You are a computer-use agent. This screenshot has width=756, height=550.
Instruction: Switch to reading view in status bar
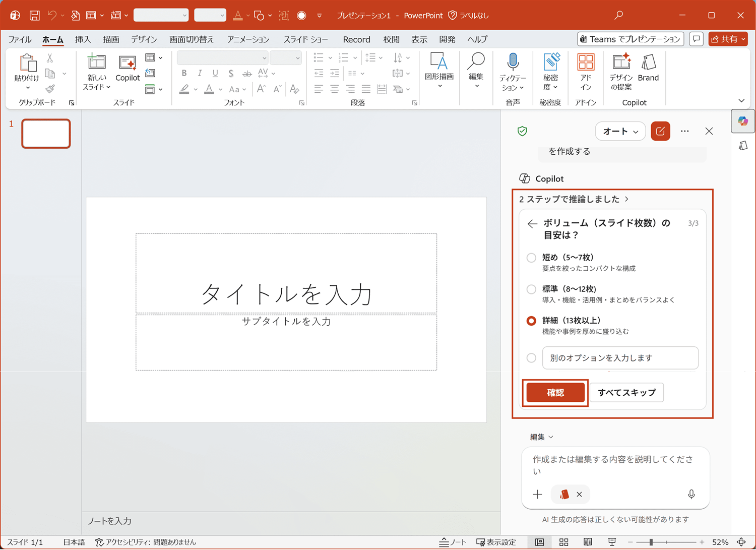point(588,542)
